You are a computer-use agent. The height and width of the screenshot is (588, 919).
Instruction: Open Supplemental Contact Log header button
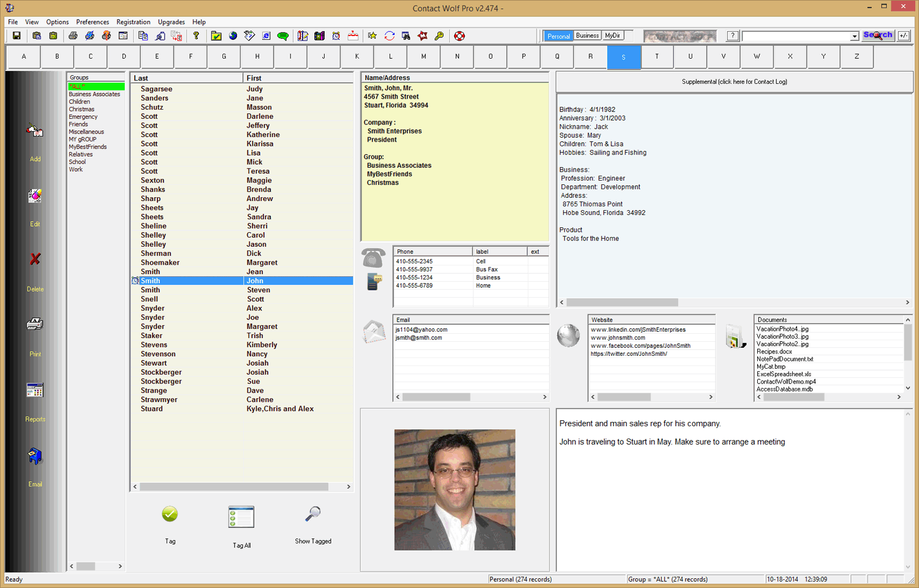(x=734, y=81)
